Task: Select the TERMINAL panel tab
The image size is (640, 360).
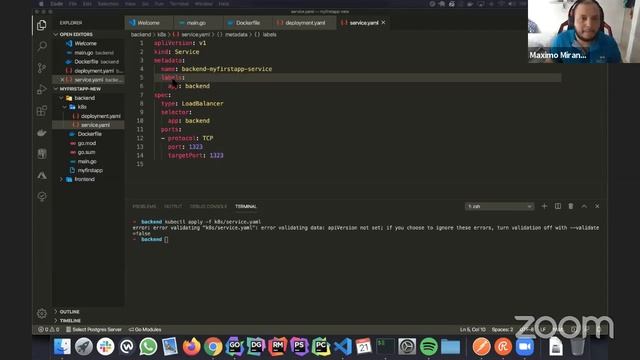Action: click(246, 207)
